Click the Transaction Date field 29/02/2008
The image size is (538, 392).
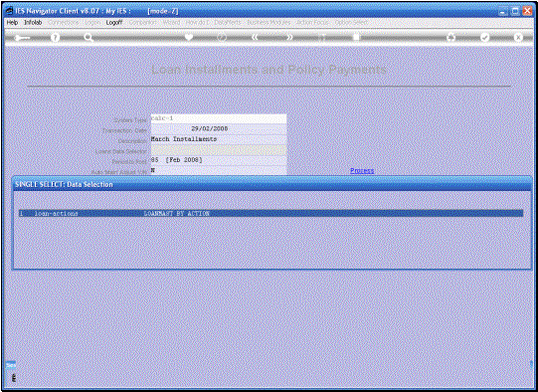219,128
